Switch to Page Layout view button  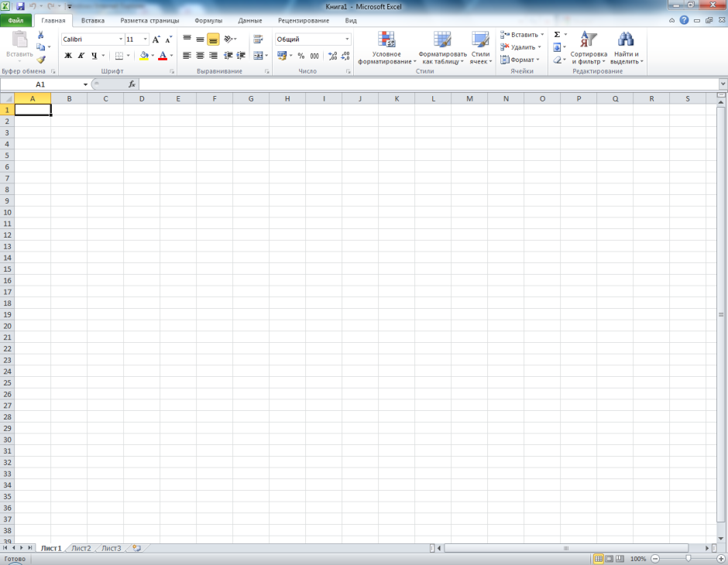[x=610, y=559]
